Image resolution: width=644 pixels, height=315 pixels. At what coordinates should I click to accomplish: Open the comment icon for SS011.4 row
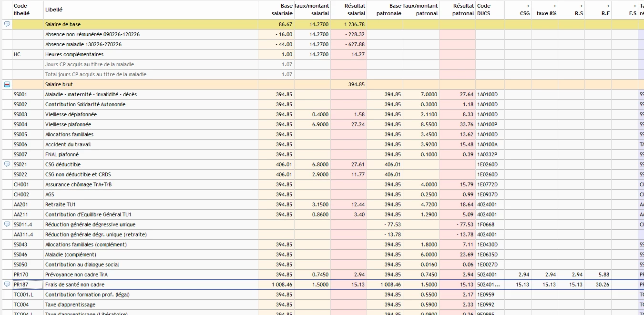click(7, 224)
